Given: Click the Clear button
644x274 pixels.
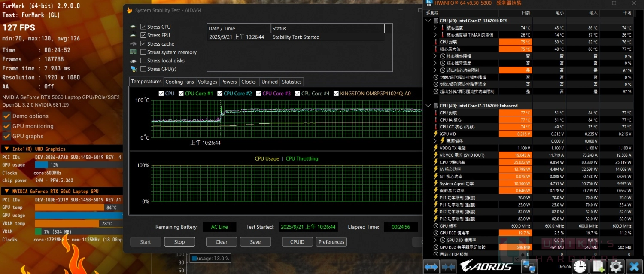Looking at the screenshot, I should coord(222,242).
